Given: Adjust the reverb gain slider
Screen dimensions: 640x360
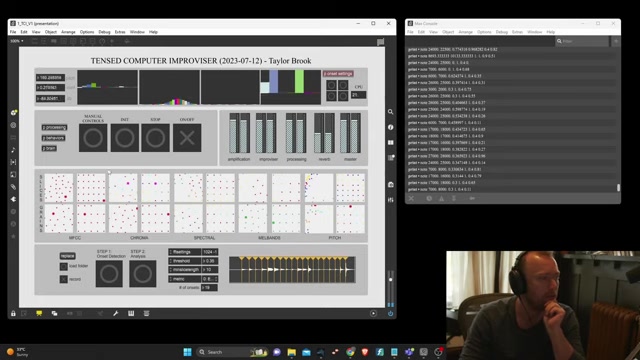Looking at the screenshot, I should click(x=324, y=133).
